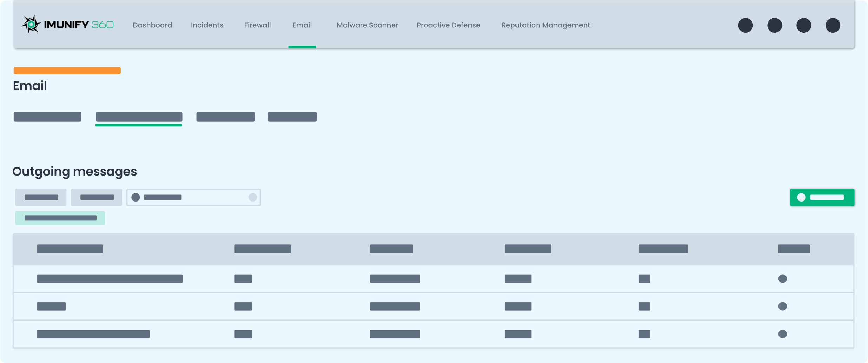Image resolution: width=868 pixels, height=363 pixels.
Task: Expand first gray filter button under Outgoing messages
Action: pyautogui.click(x=41, y=197)
